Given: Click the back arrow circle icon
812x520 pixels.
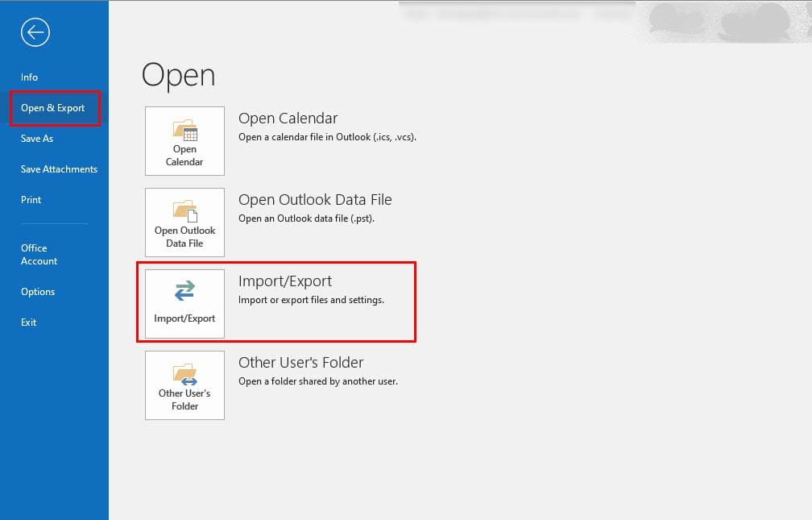Looking at the screenshot, I should [x=35, y=32].
